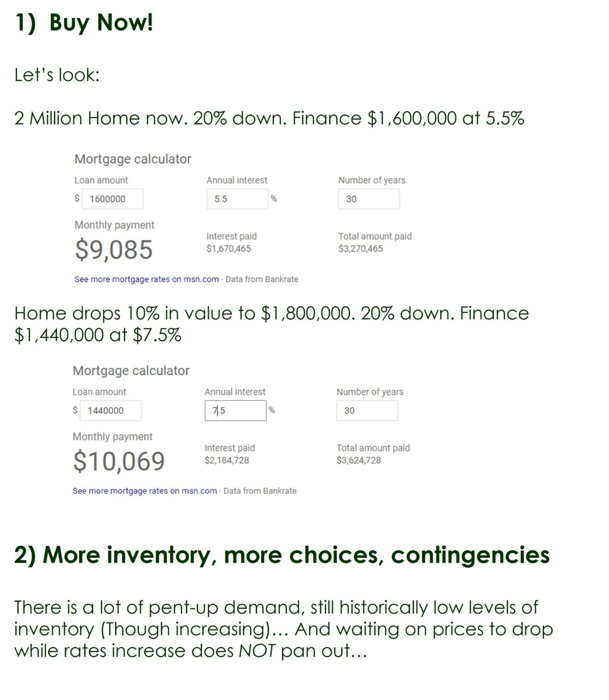Select the interest paid value $1,670,465
This screenshot has width=609, height=700.
click(x=229, y=249)
